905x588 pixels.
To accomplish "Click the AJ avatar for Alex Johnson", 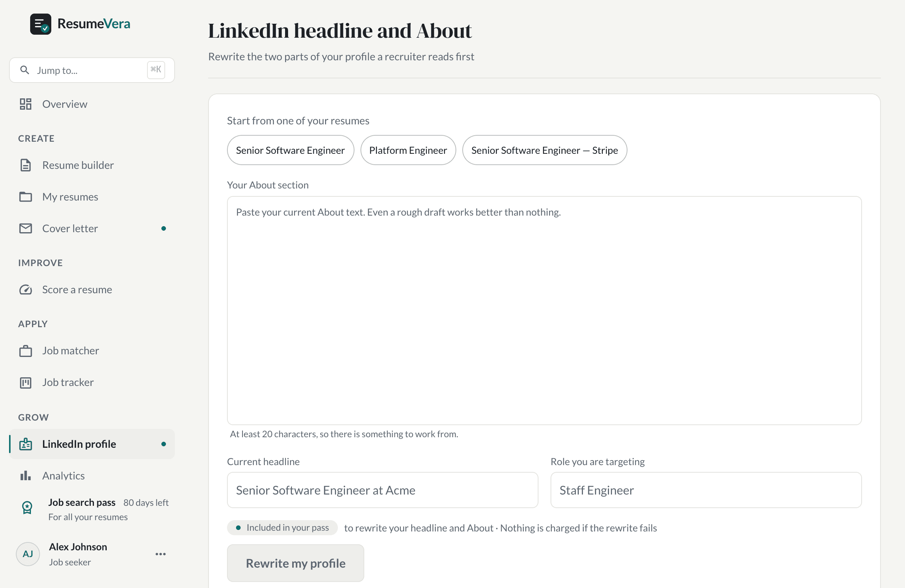I will click(28, 553).
